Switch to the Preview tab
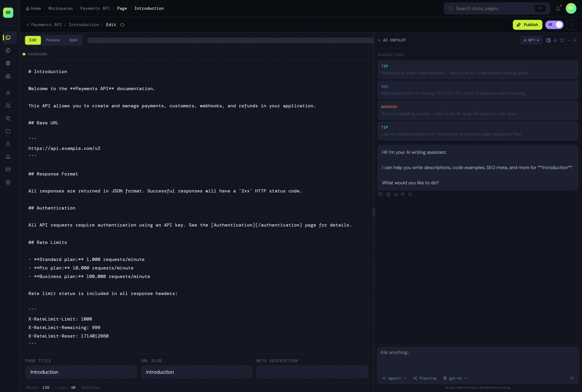 [x=53, y=40]
